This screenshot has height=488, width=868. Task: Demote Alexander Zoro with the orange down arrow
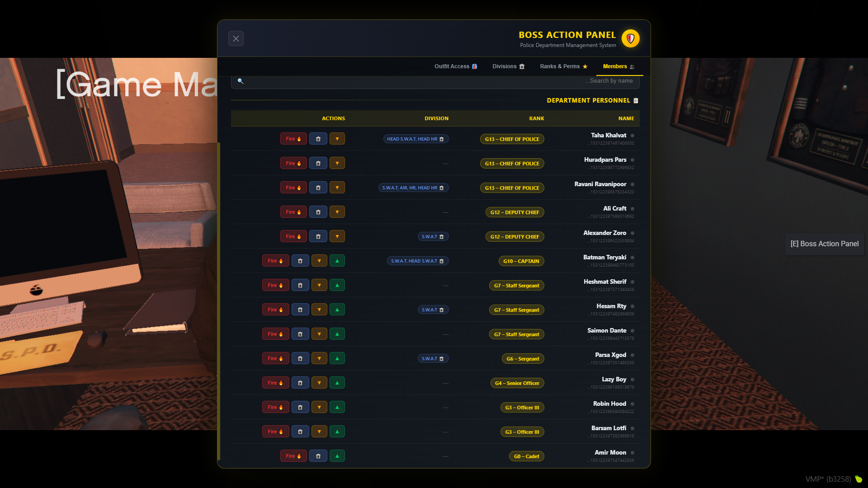coord(337,236)
